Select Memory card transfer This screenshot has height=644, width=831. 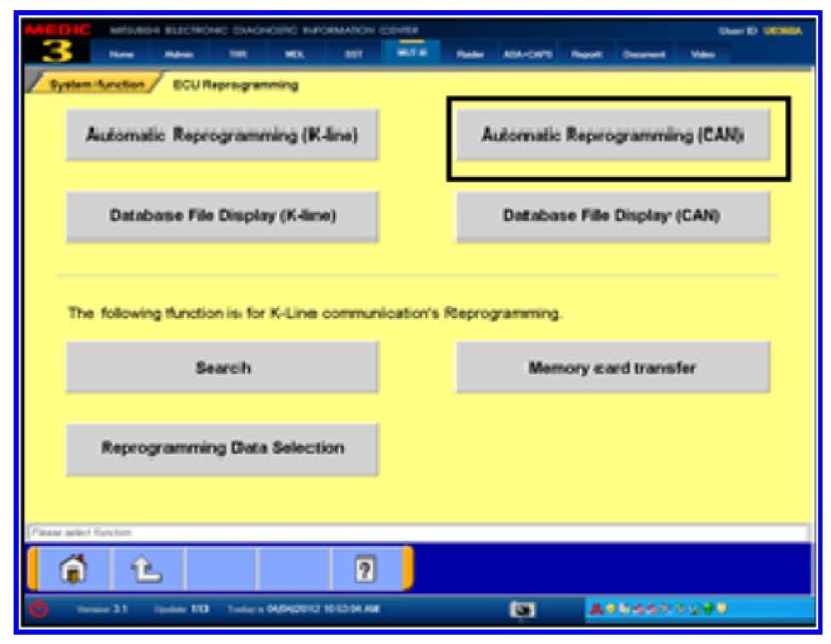coord(613,368)
